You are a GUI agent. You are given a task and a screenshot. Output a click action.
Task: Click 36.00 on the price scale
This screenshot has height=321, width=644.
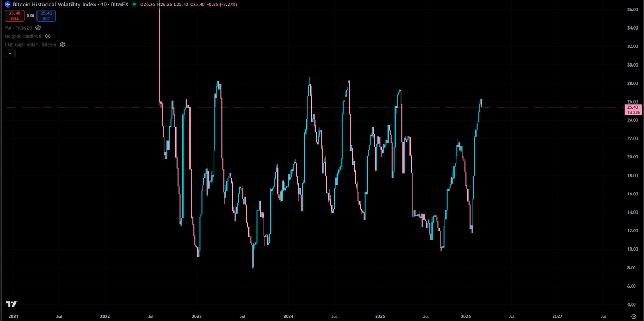(x=632, y=9)
